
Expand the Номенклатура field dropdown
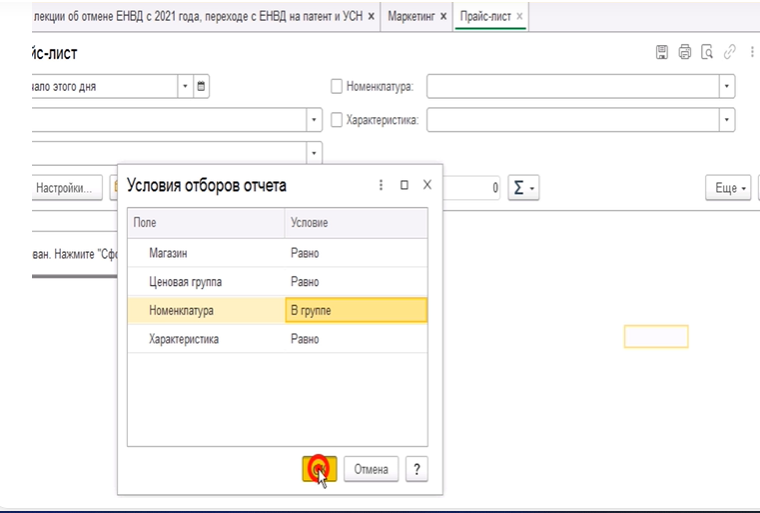click(727, 87)
